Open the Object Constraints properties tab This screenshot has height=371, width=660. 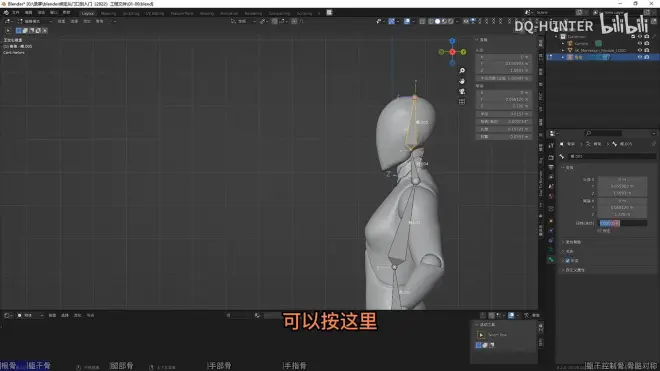coord(551,240)
